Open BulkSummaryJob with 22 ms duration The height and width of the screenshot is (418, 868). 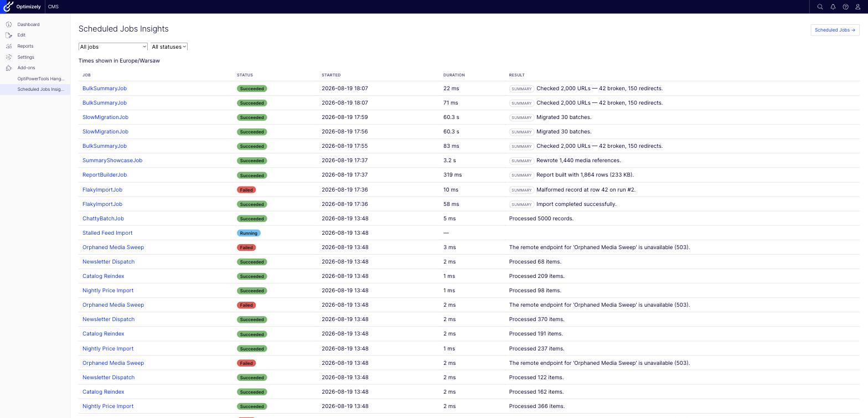pyautogui.click(x=105, y=89)
